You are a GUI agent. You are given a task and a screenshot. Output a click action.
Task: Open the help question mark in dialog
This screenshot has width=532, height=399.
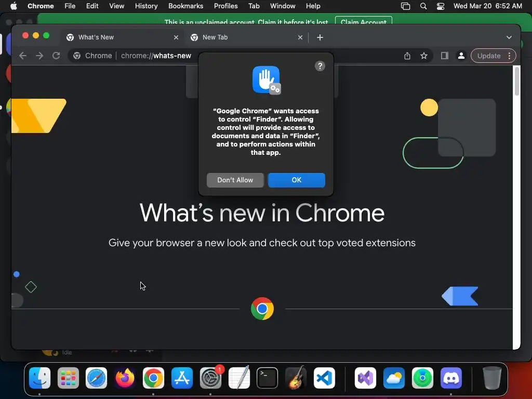320,66
